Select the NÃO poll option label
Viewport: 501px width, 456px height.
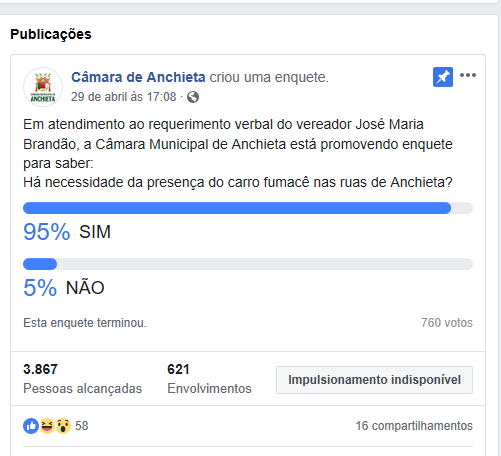click(x=85, y=287)
